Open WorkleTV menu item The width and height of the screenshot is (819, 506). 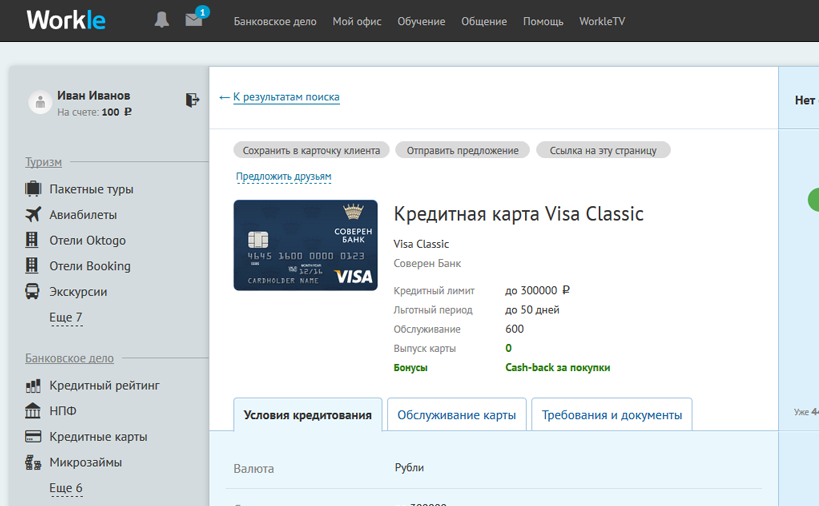[602, 21]
